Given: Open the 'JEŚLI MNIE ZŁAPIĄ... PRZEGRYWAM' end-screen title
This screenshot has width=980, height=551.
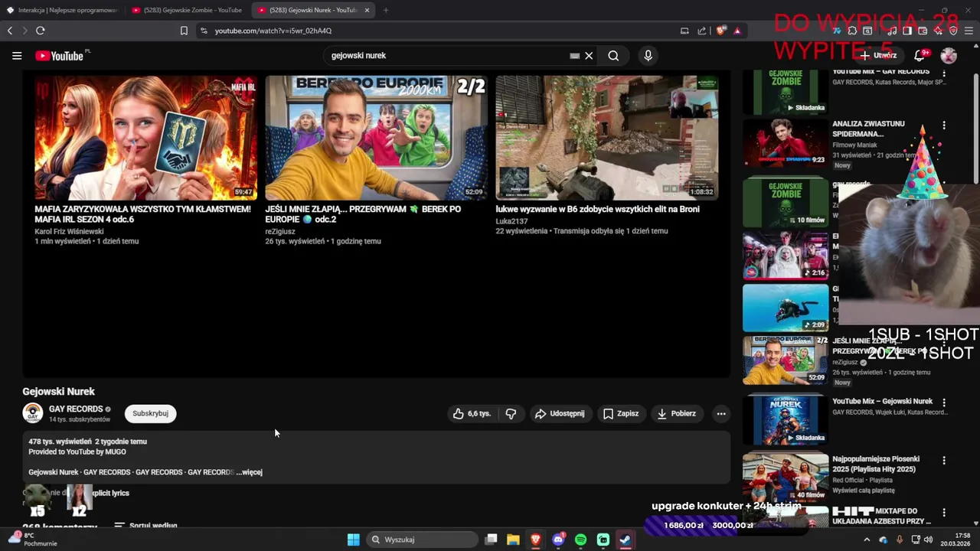Looking at the screenshot, I should tap(363, 214).
